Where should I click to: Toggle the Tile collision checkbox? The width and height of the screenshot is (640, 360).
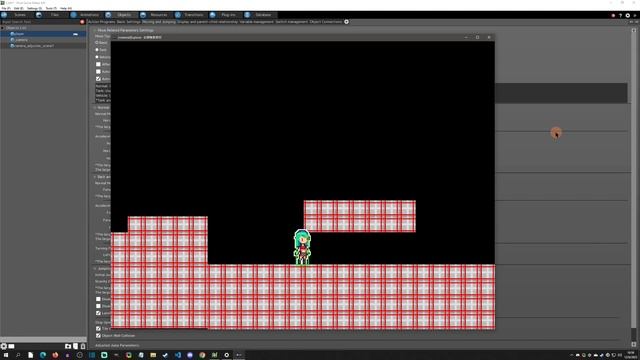coord(98,328)
